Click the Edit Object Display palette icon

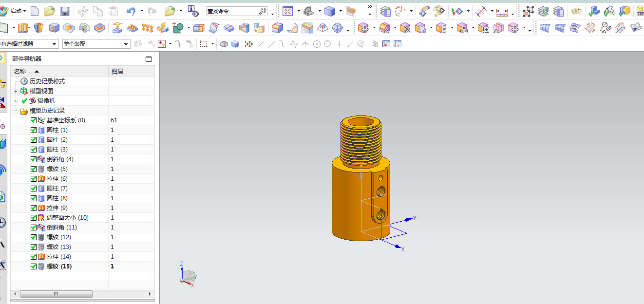point(438,11)
